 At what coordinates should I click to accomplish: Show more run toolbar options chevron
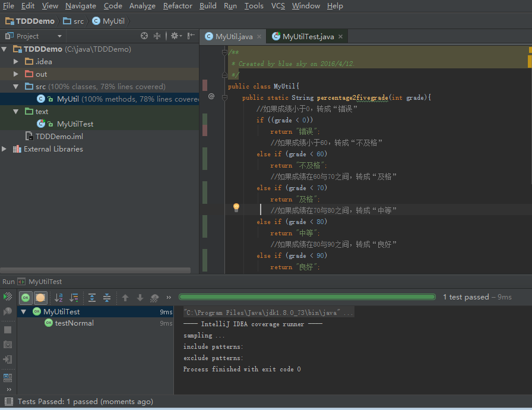tap(169, 298)
